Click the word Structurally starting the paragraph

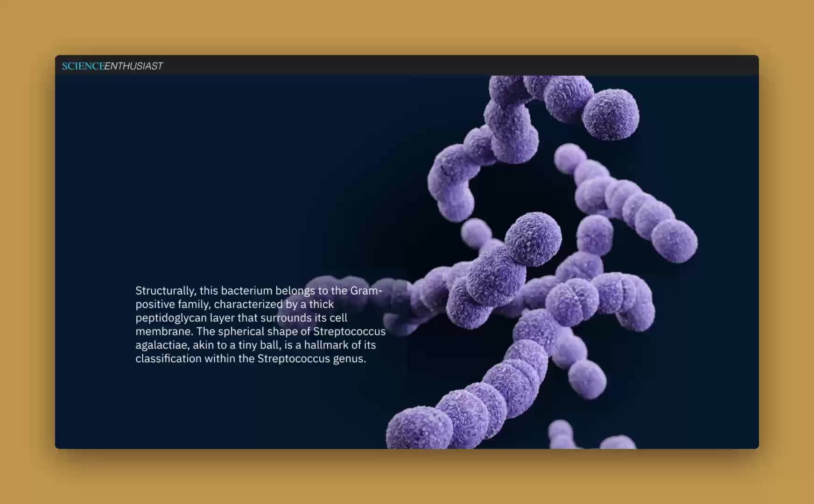pos(165,291)
